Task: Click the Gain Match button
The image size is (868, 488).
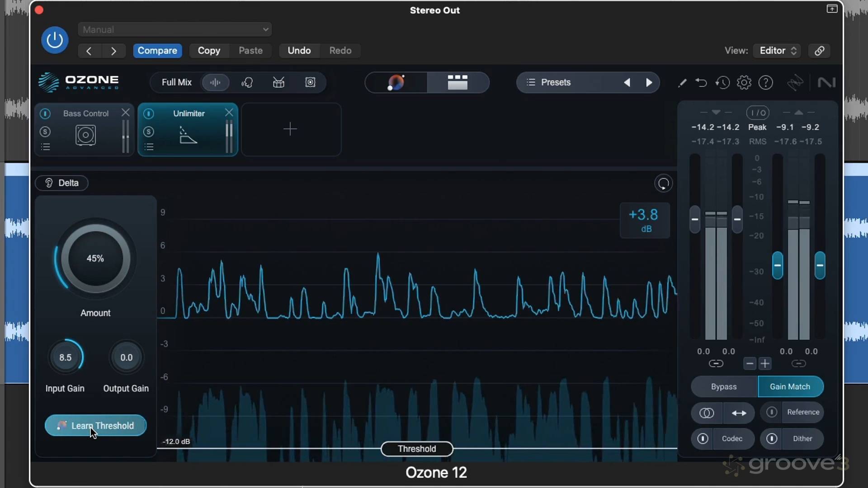Action: [790, 387]
